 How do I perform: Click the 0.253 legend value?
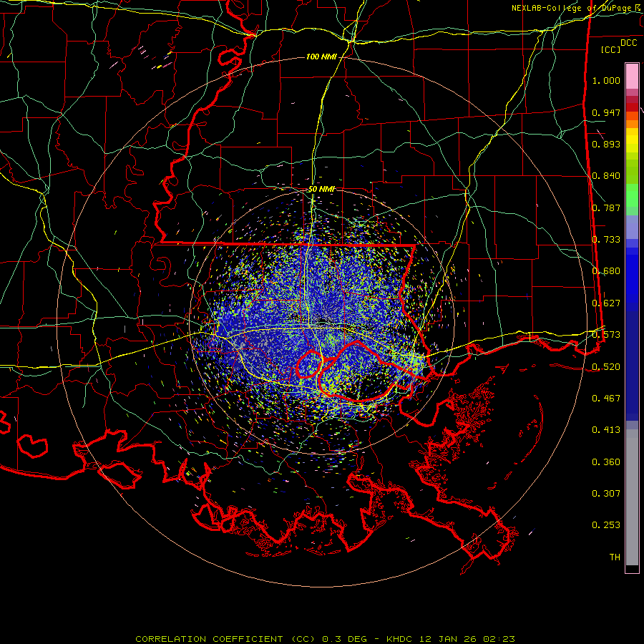tap(606, 525)
